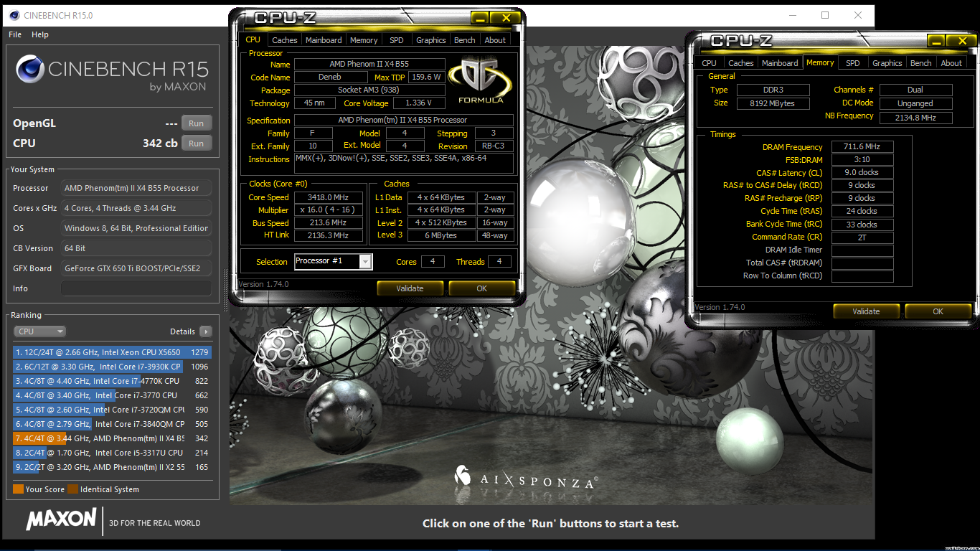Viewport: 980px width, 551px height.
Task: Click the Cinebench R15 logo icon
Action: tap(30, 70)
